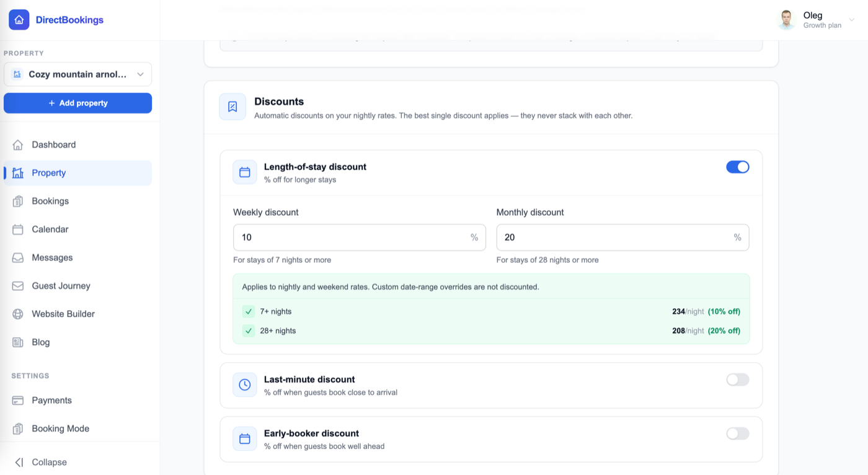Click the Property building icon in sidebar
Viewport: 868px width, 475px height.
click(18, 173)
